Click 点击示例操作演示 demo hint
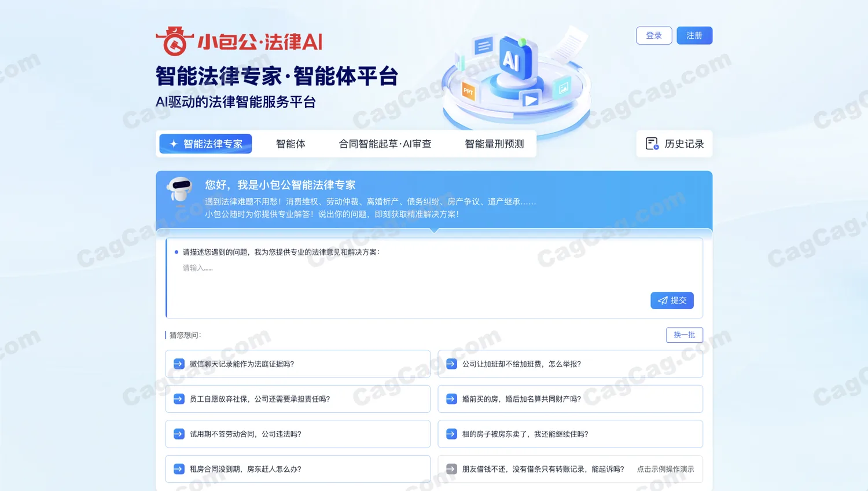 point(665,469)
